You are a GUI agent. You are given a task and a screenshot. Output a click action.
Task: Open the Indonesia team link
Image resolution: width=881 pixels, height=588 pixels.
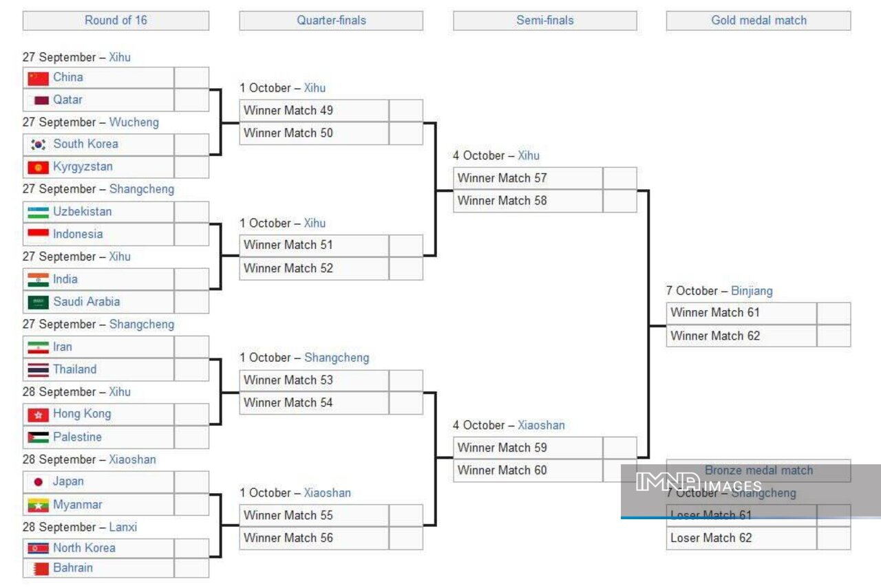pyautogui.click(x=78, y=234)
